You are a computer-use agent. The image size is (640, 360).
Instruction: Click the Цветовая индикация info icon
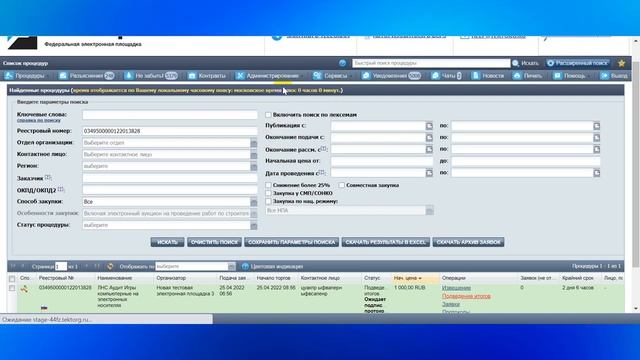245,267
